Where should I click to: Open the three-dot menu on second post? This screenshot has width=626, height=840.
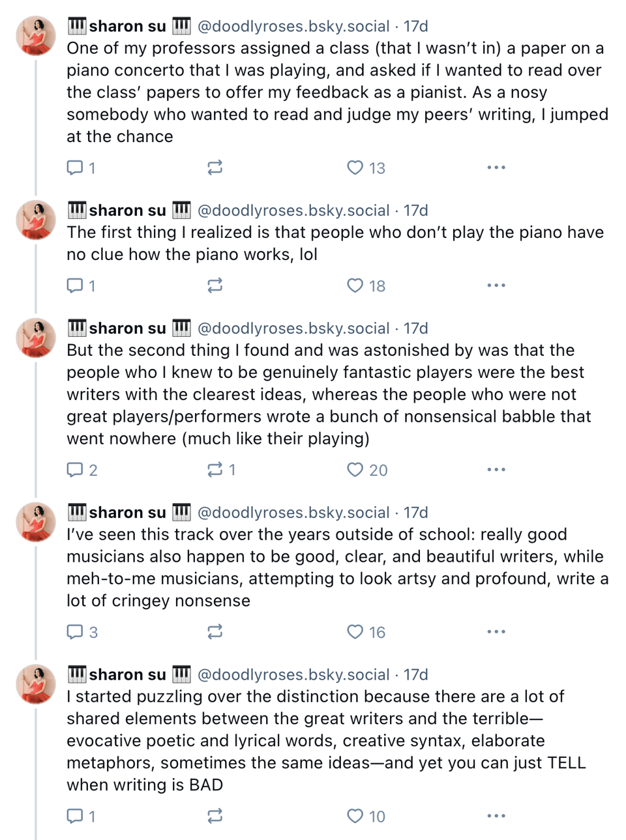click(x=496, y=286)
